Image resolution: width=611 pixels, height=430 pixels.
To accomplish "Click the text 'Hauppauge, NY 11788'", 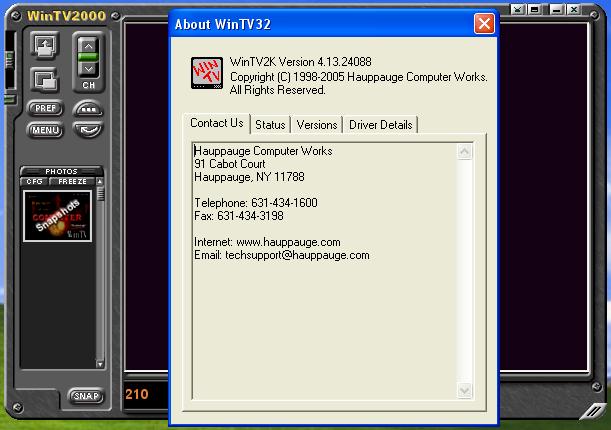I will click(249, 177).
